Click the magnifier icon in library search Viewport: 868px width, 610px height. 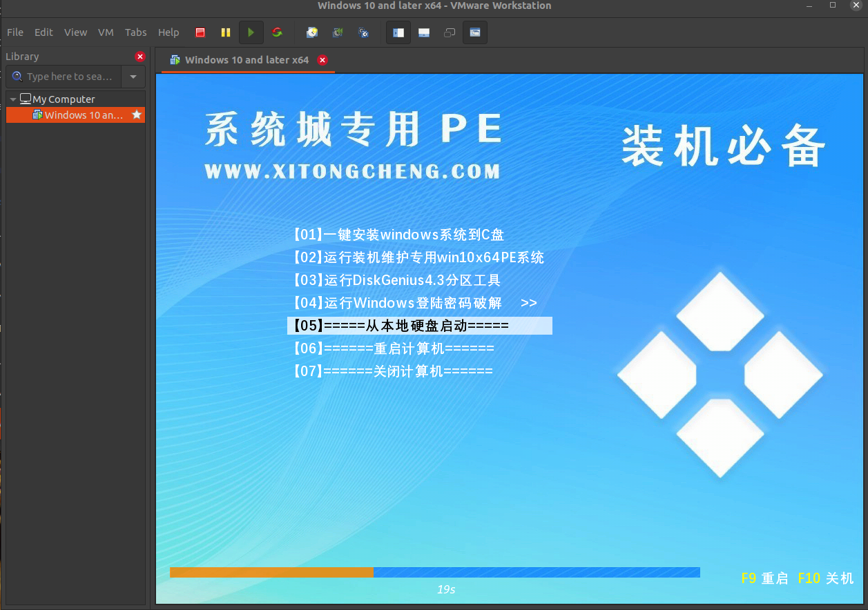tap(17, 77)
